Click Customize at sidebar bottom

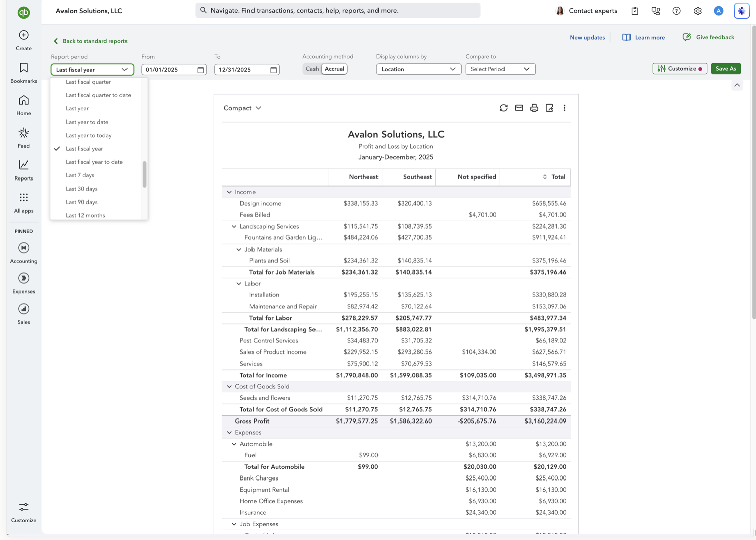click(x=24, y=512)
